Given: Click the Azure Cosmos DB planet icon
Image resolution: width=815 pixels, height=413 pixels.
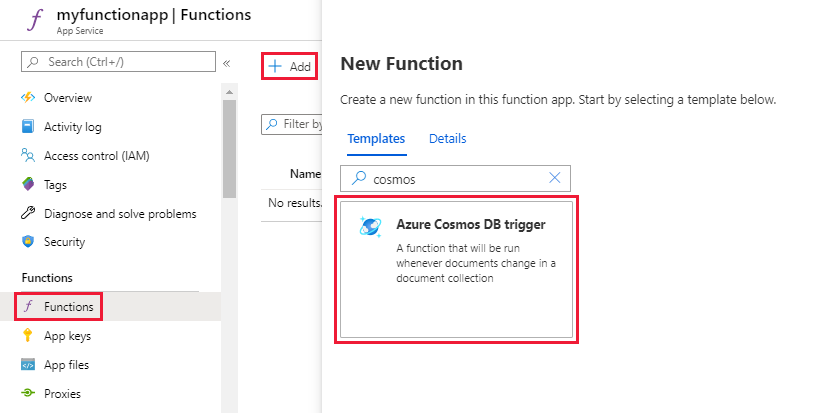Looking at the screenshot, I should [x=369, y=226].
